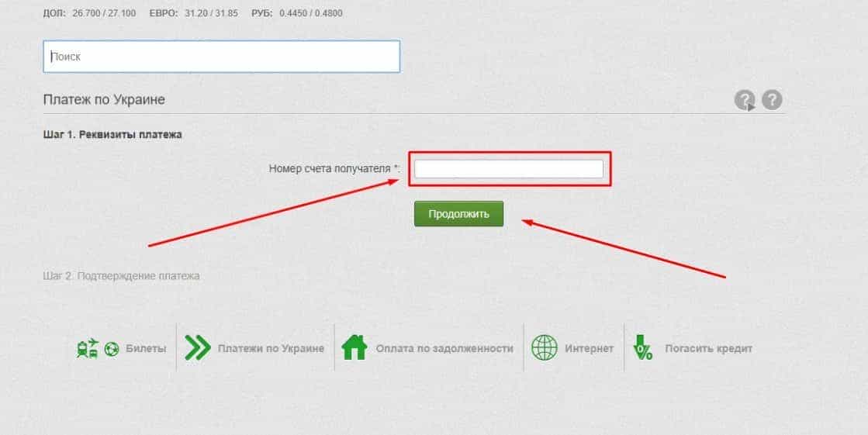The height and width of the screenshot is (435, 868).
Task: Click the train tickets icon
Action: click(x=86, y=349)
